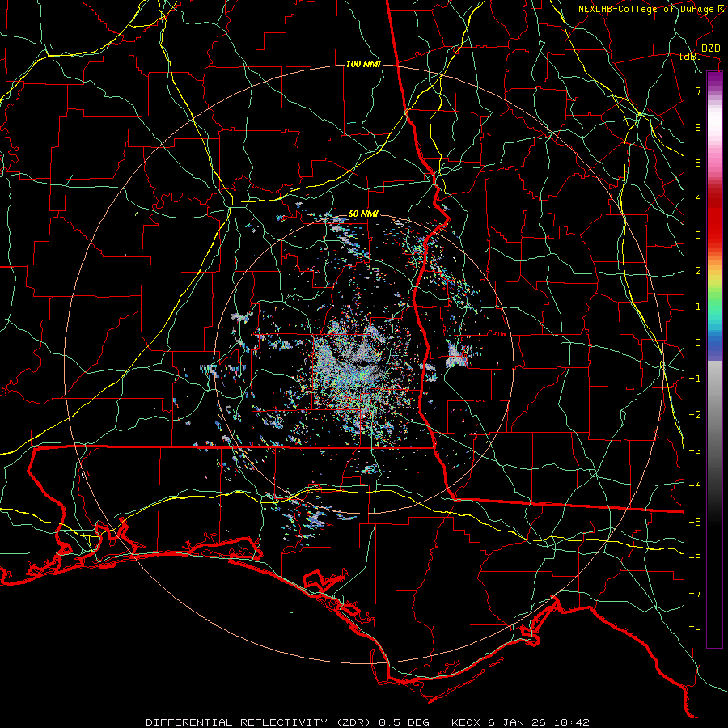Click the "[dB]" units label
Viewport: 728px width, 728px height.
point(691,57)
